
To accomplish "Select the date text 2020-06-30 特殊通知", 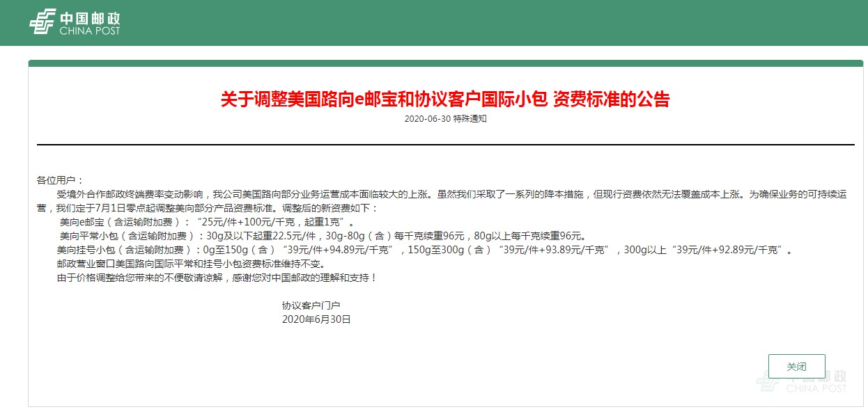I will (x=445, y=119).
